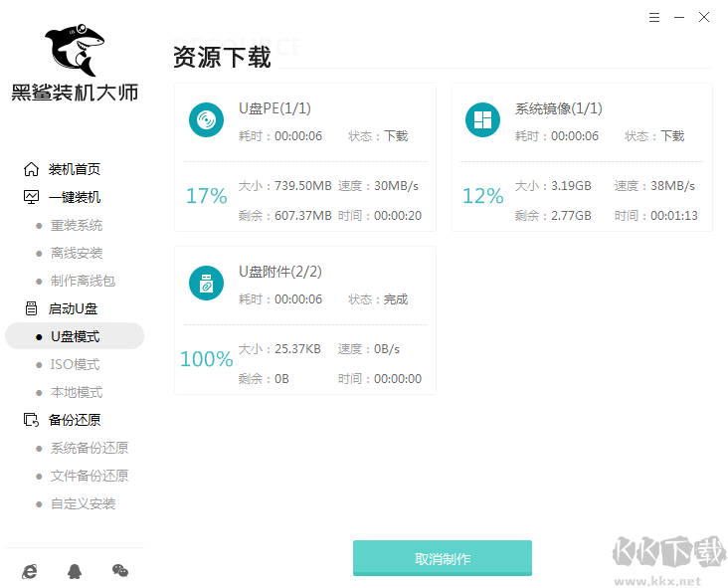Viewport: 728px width, 588px height.
Task: Click the 黑鲨装机大师 title text
Action: click(75, 93)
